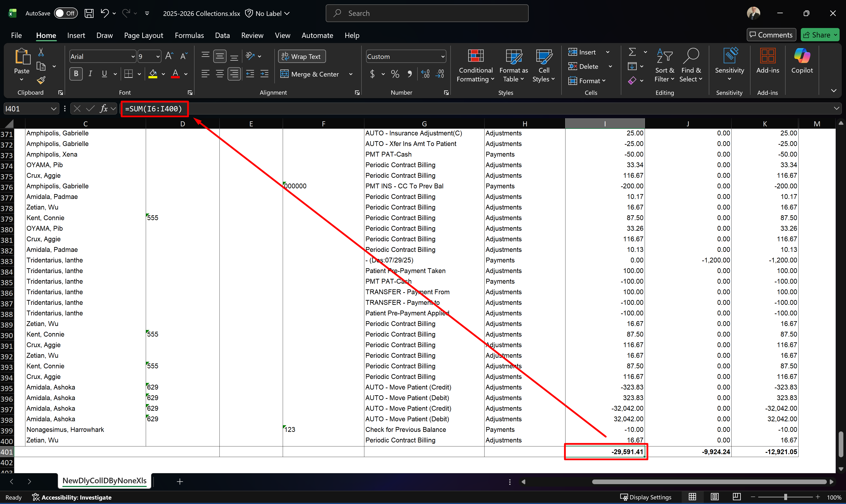Click the zoom slider handle

(x=785, y=497)
